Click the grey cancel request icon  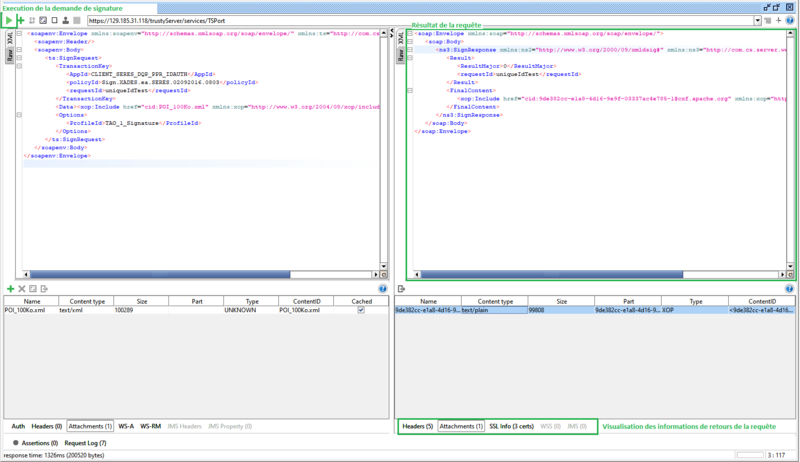pyautogui.click(x=77, y=20)
